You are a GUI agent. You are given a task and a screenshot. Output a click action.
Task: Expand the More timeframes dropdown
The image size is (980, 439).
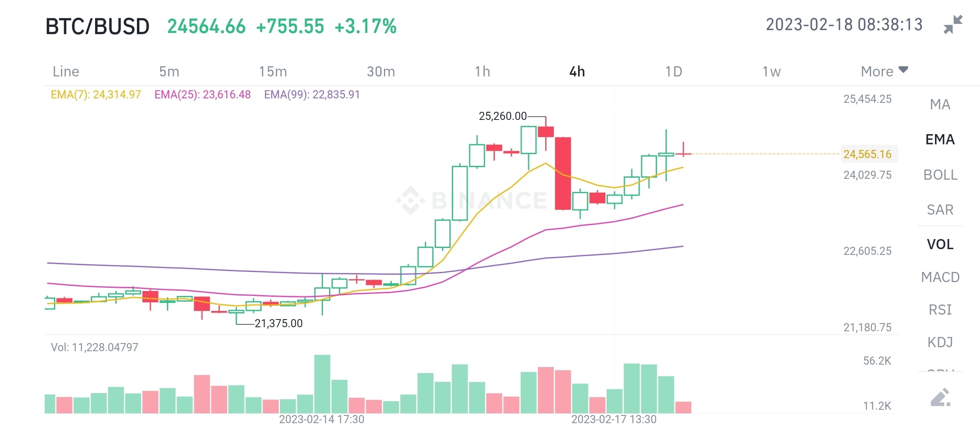point(884,71)
